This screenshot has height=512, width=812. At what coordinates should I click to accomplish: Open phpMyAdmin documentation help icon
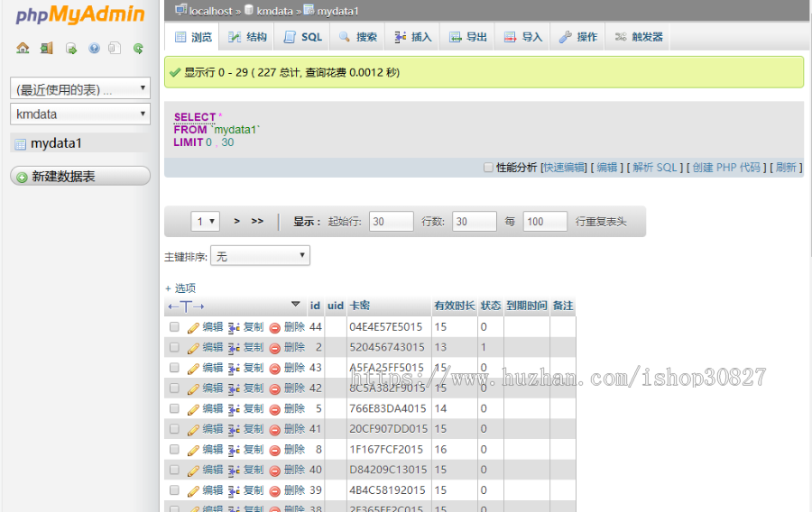tap(94, 48)
